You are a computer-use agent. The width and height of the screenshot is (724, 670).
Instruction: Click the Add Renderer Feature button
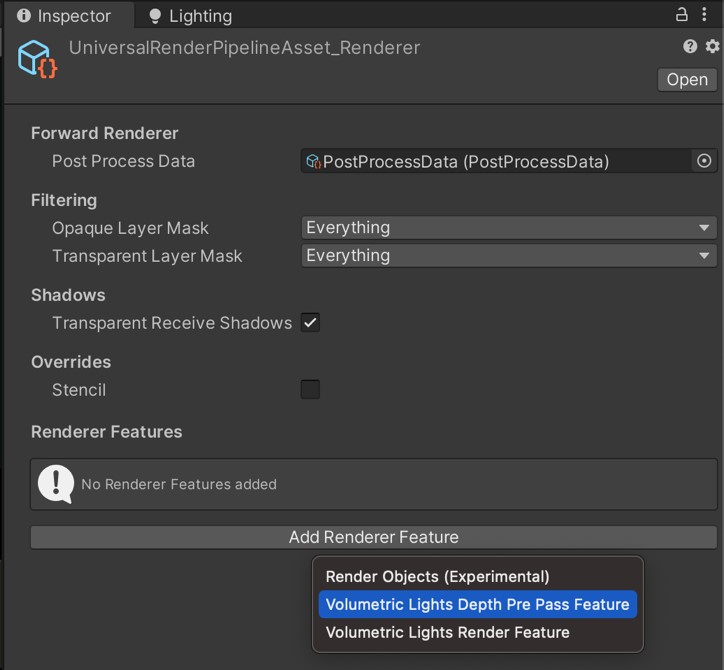tap(374, 537)
